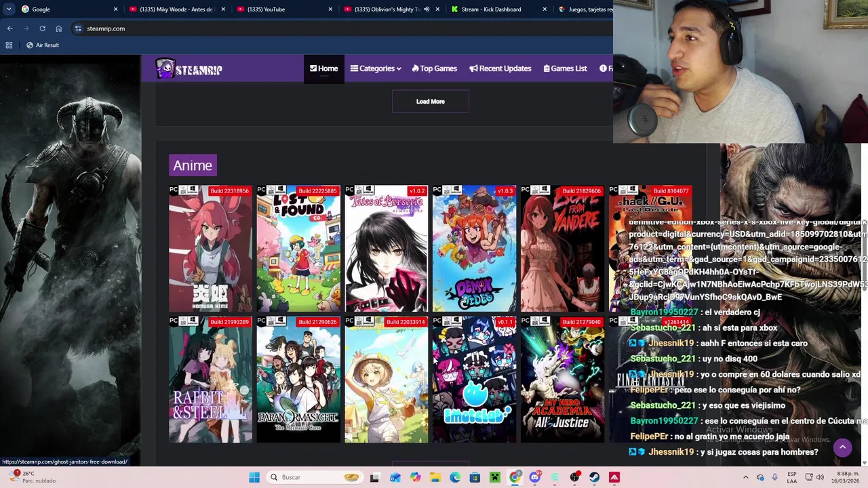
Task: Click the Load More button
Action: [431, 102]
